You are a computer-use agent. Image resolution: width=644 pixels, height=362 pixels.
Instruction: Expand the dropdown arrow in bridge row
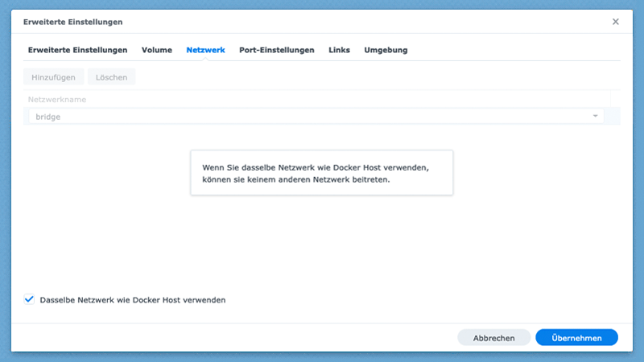[x=596, y=117]
